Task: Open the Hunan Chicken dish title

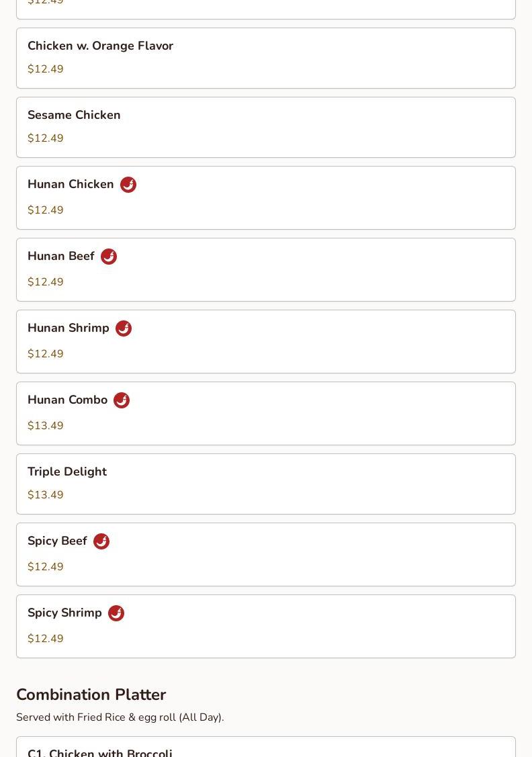Action: (71, 184)
